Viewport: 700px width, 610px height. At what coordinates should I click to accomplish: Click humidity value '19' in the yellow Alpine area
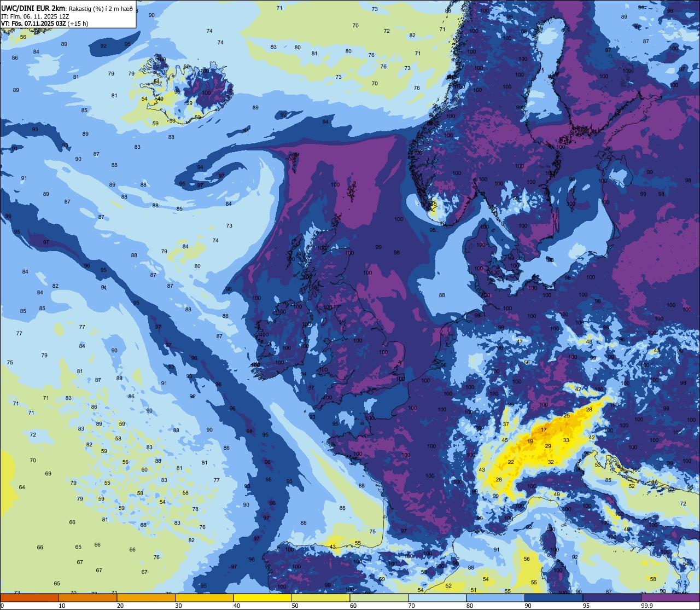click(530, 441)
